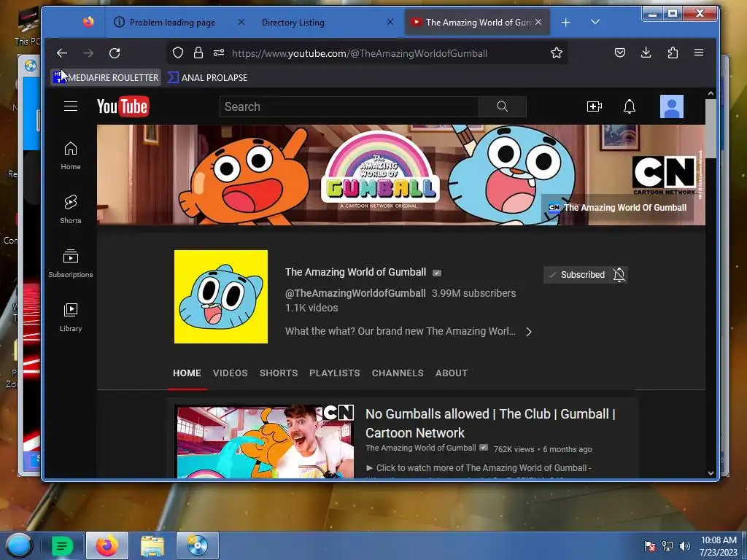The image size is (747, 560).
Task: Select the Problem loading page tab
Action: pyautogui.click(x=172, y=23)
